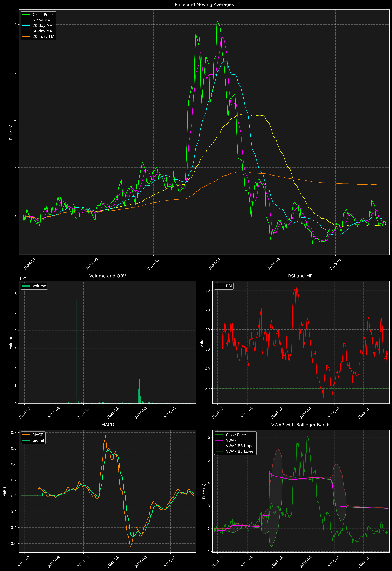392x571 pixels.
Task: Click the '1e7' scale notation above Volume chart
Action: [23, 279]
